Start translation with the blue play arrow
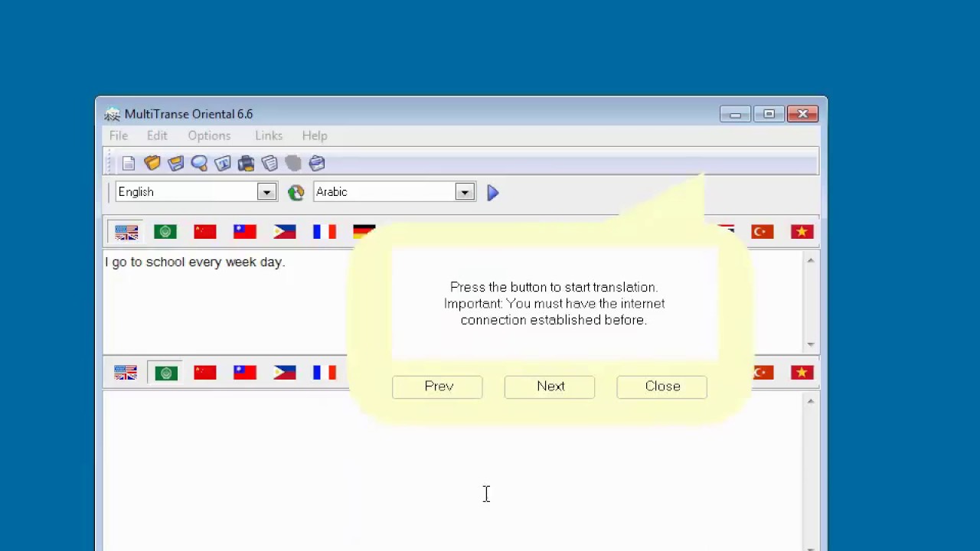 pos(493,192)
